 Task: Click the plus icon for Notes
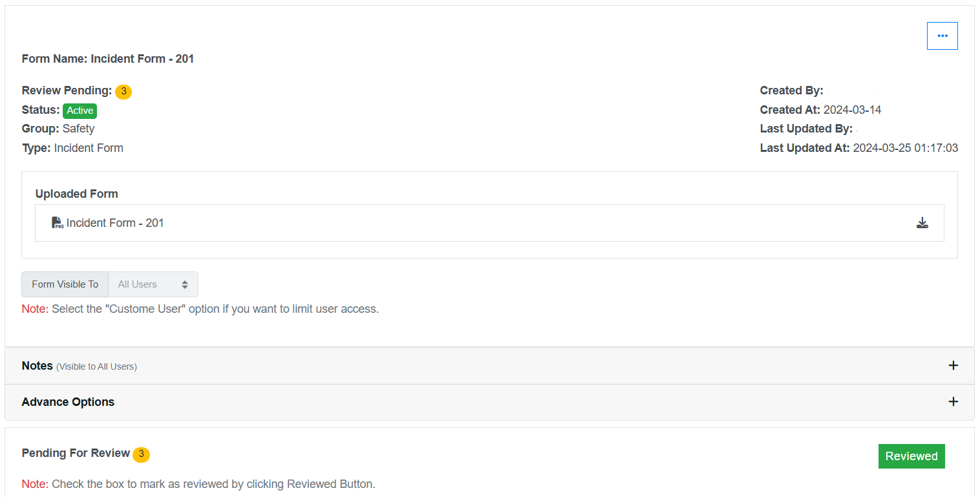(x=952, y=366)
